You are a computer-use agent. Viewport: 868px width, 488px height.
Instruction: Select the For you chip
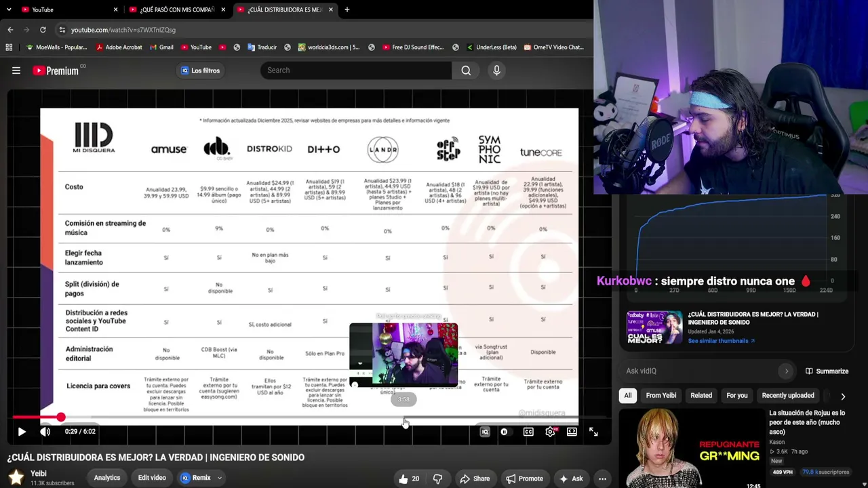tap(737, 396)
